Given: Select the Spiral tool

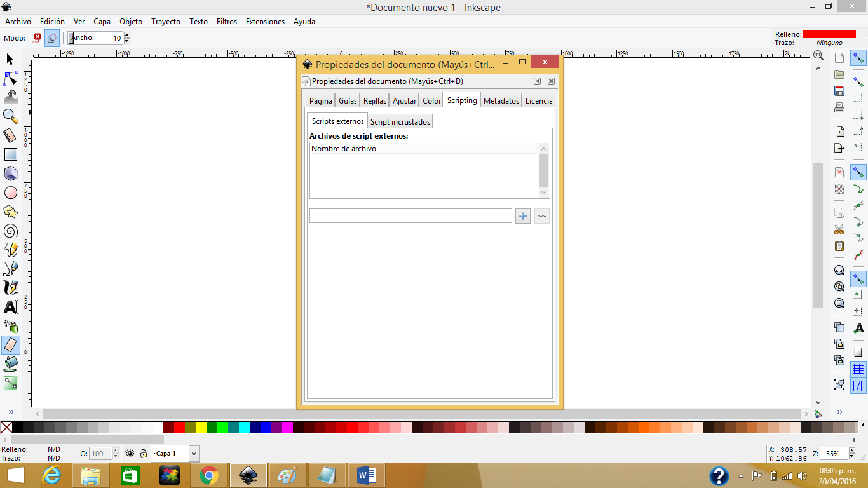Looking at the screenshot, I should point(10,231).
